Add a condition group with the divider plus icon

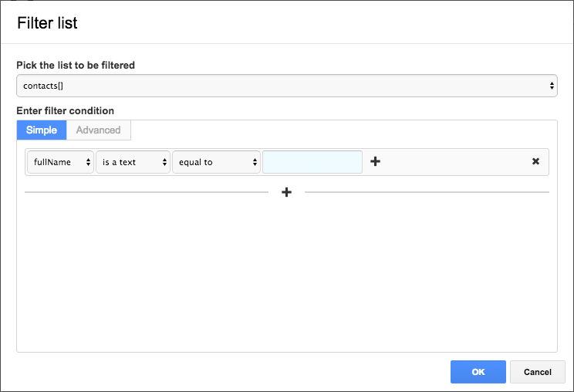pos(286,192)
